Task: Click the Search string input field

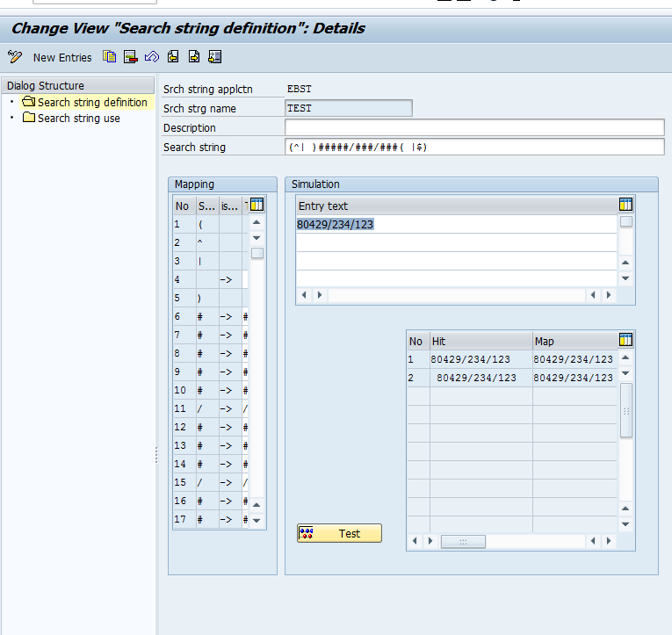Action: pos(474,147)
